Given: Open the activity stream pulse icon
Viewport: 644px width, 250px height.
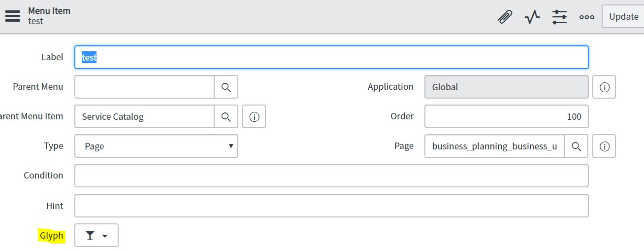Looking at the screenshot, I should 532,17.
